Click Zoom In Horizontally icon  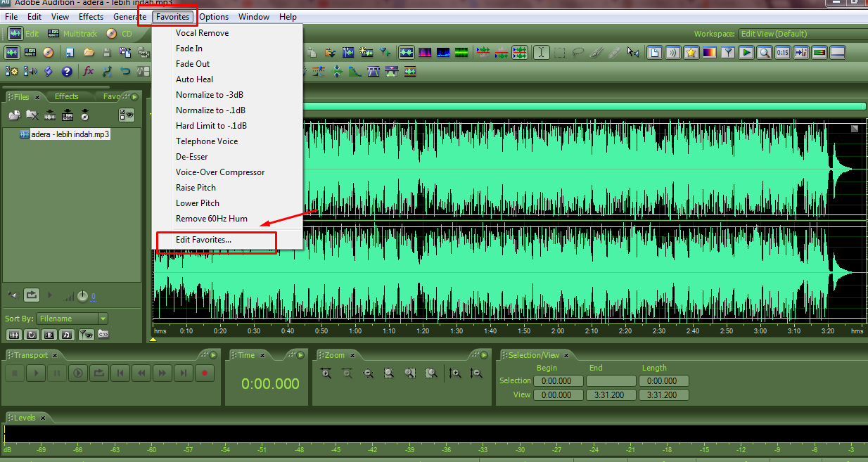pyautogui.click(x=326, y=373)
